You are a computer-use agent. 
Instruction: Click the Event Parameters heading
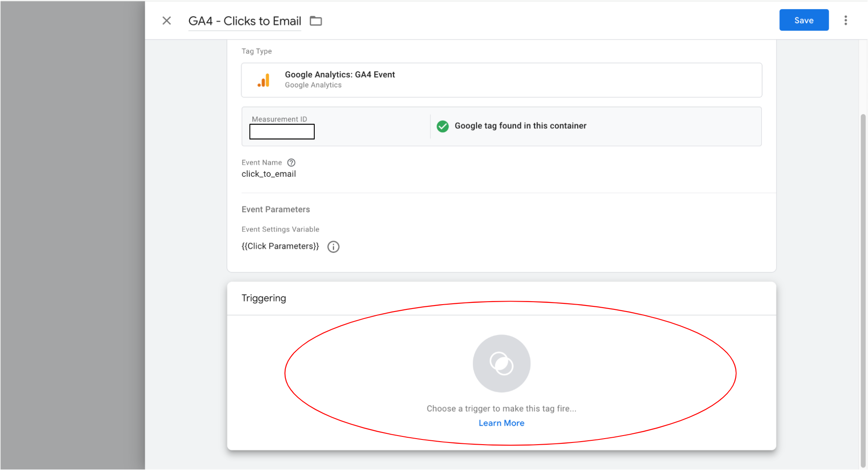[276, 210]
